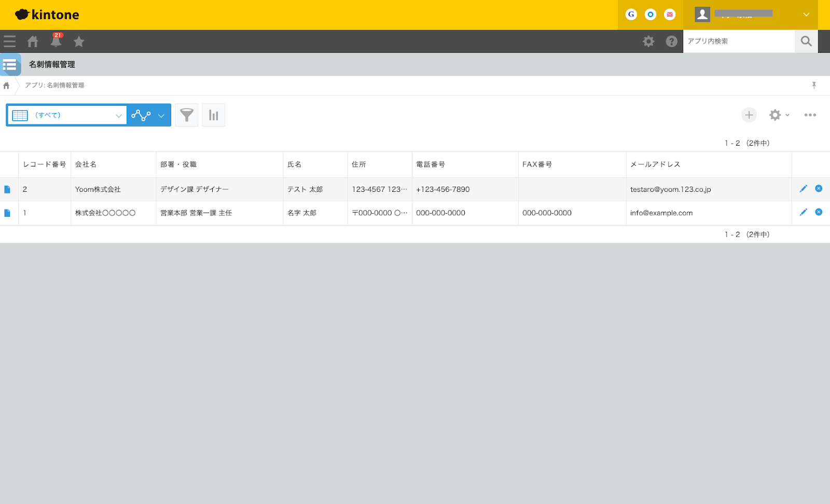The image size is (830, 504).
Task: Open the hamburger menu icon
Action: tap(9, 41)
